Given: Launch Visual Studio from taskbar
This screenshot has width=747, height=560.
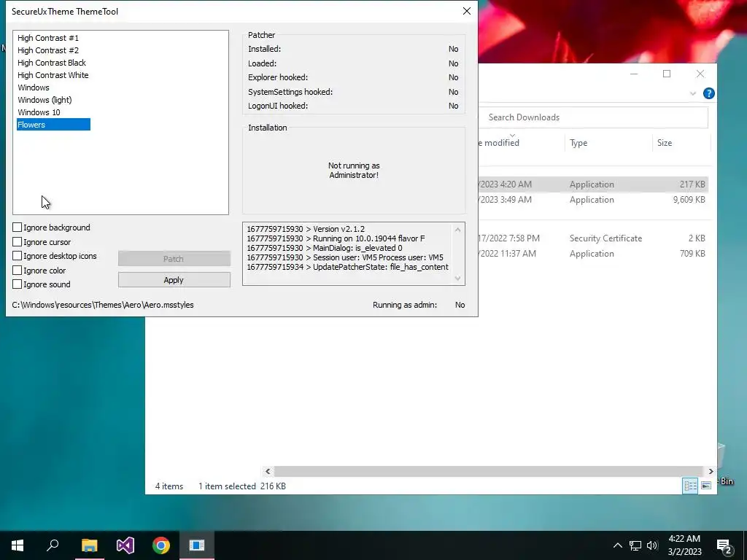Looking at the screenshot, I should click(125, 545).
